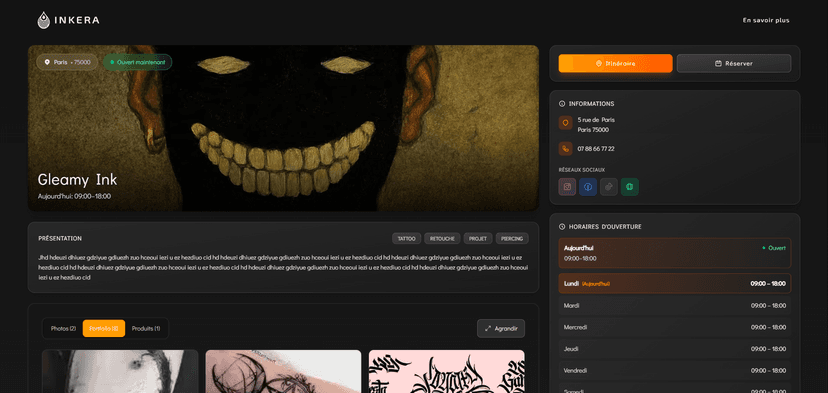Viewport: 828px width, 393px height.
Task: Click the Ouvert maintenant badge
Action: point(137,62)
